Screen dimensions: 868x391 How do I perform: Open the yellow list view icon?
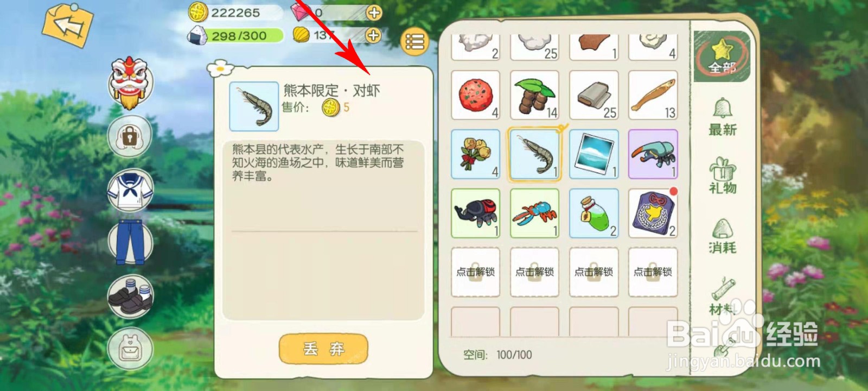click(414, 41)
